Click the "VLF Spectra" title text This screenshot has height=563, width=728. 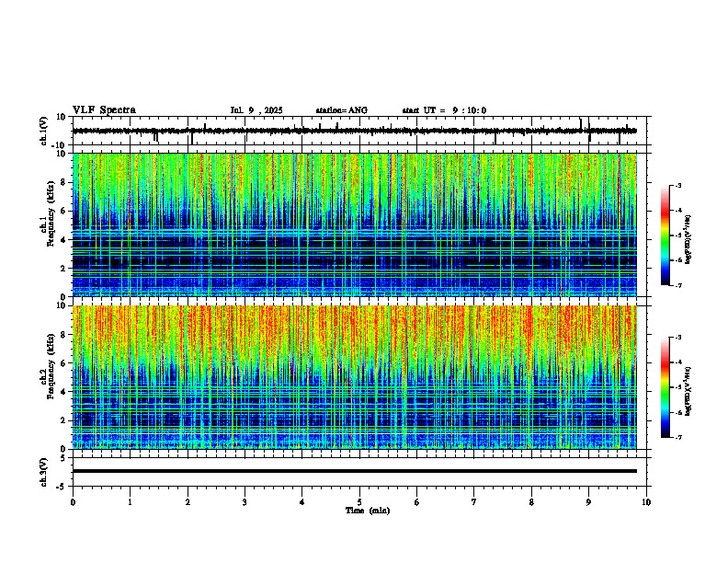click(x=104, y=110)
